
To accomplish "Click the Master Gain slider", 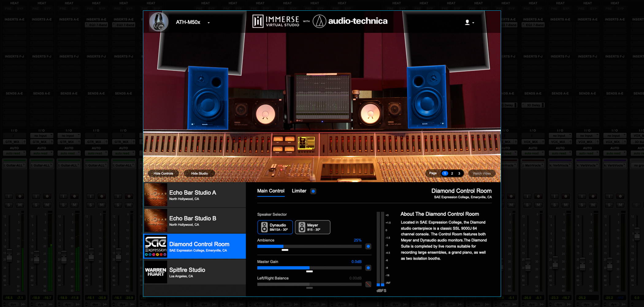I will [x=309, y=268].
